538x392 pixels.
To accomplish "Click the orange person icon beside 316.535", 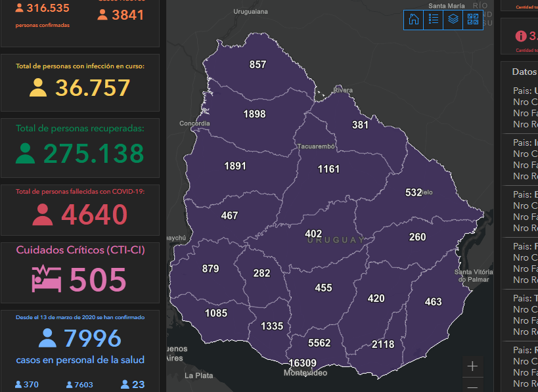I will click(20, 8).
